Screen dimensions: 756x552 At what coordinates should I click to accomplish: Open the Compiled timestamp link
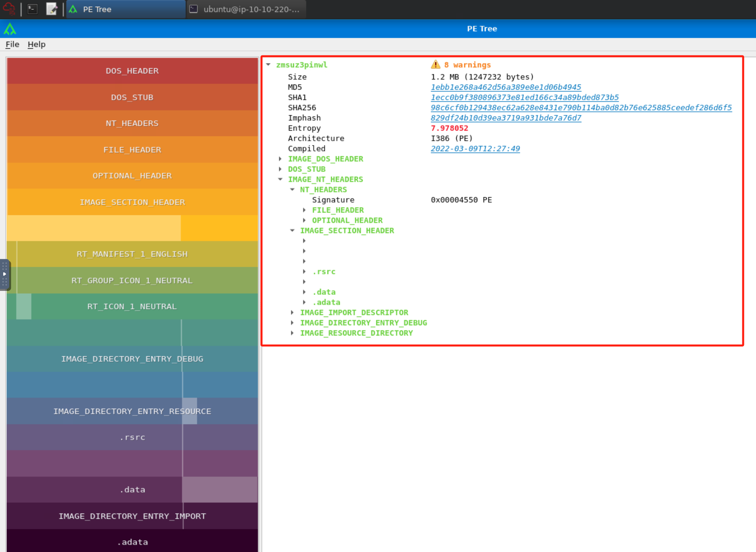[475, 149]
